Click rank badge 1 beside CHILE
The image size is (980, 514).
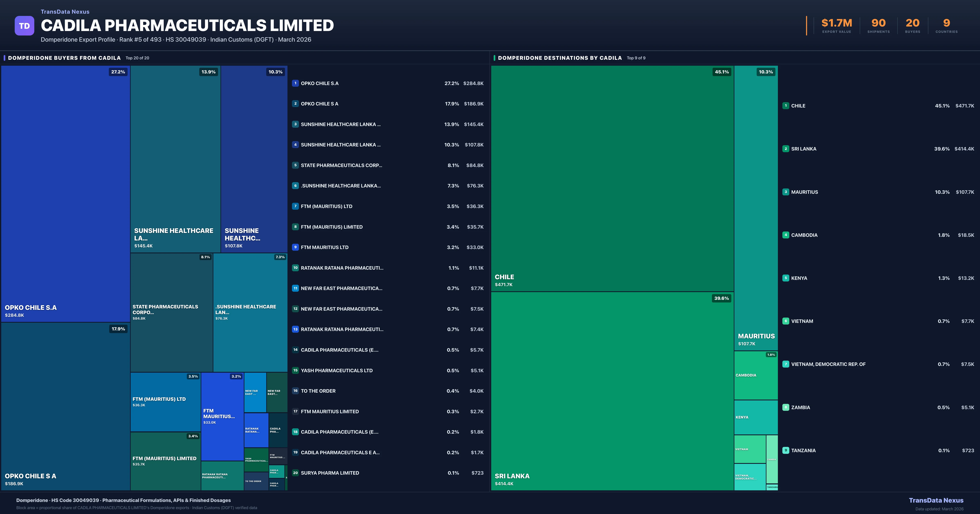[786, 106]
